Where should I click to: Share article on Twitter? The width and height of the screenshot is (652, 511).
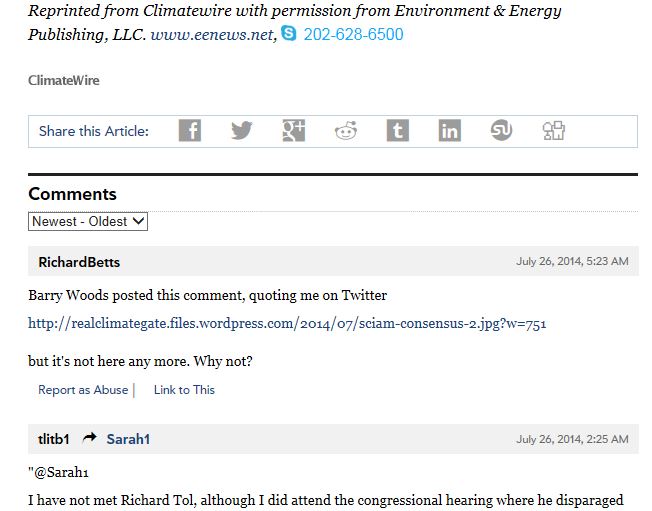pyautogui.click(x=242, y=130)
